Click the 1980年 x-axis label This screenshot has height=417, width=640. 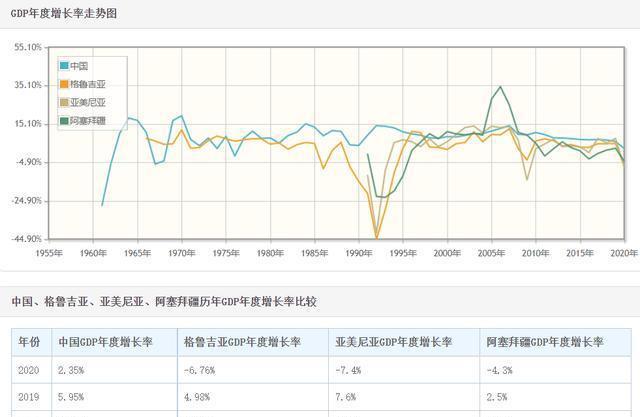pos(270,253)
